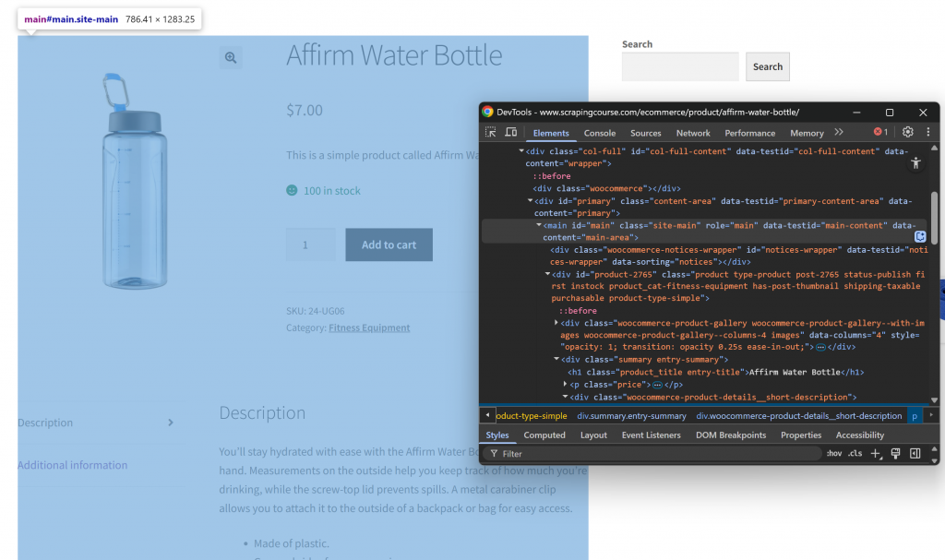Open the Sources tab
This screenshot has width=945, height=560.
645,133
